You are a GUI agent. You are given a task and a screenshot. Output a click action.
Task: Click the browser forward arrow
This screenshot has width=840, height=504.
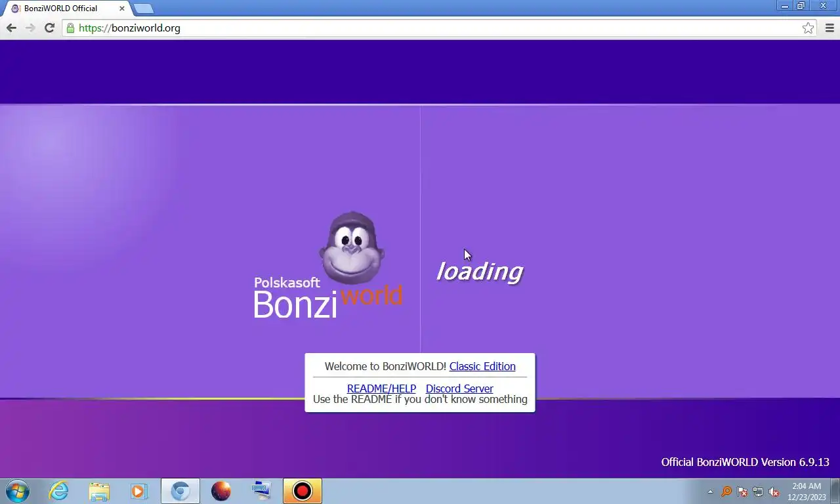tap(30, 28)
